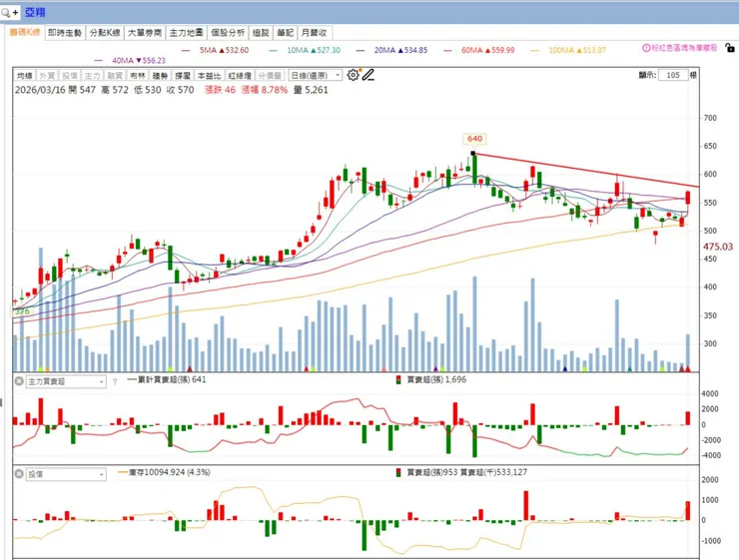Viewport: 739px width, 560px height.
Task: Toggle the 布林 bands button
Action: coord(138,75)
